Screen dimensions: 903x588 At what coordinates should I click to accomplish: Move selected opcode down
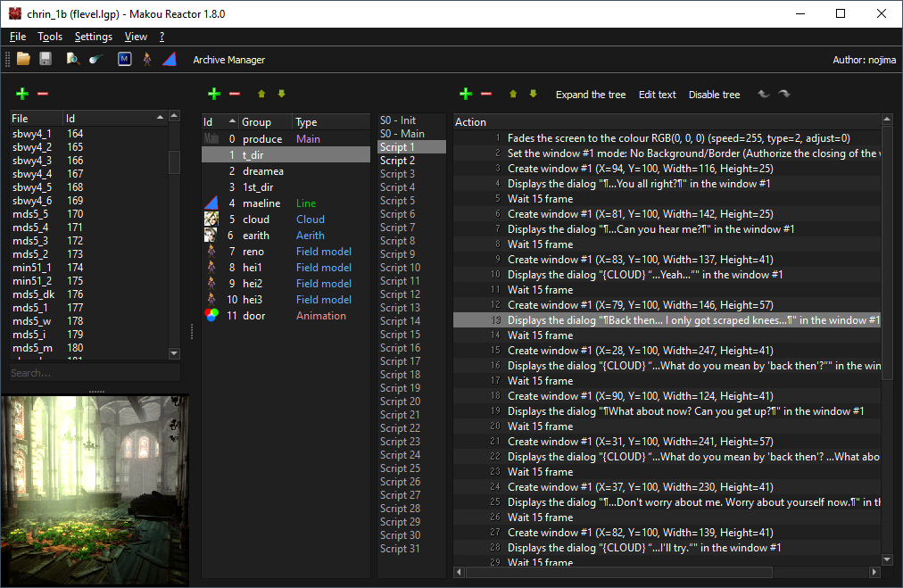534,94
